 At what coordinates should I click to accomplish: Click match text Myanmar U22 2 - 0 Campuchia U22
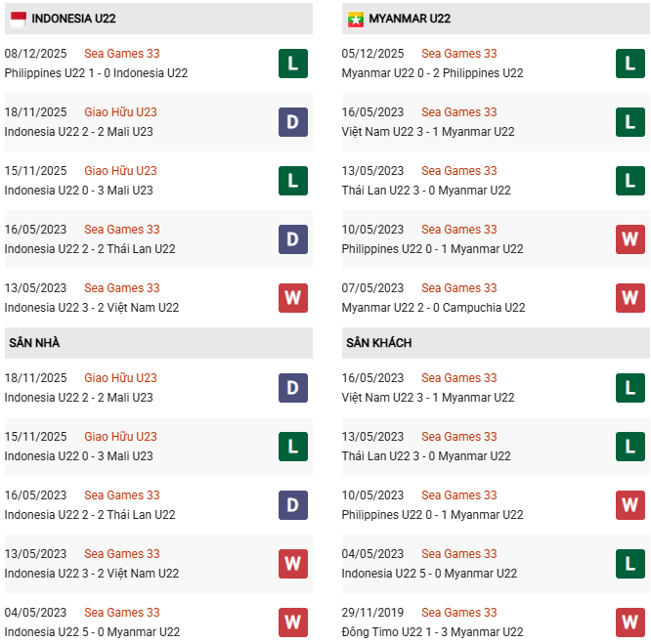tap(433, 308)
